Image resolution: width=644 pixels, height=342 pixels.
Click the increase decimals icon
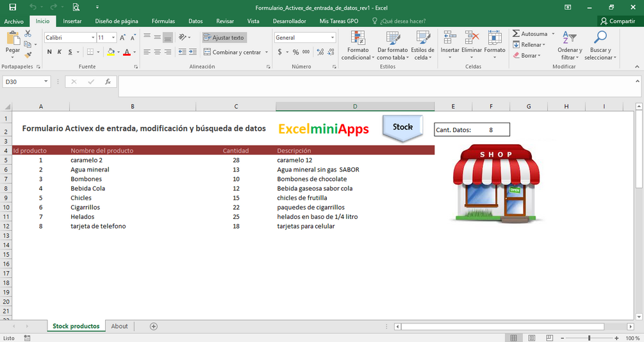(320, 52)
